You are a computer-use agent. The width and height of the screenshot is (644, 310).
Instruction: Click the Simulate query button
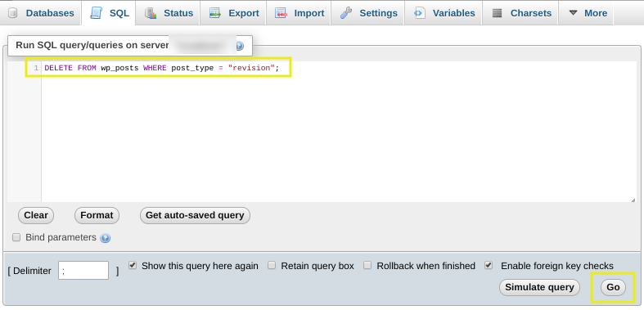coord(539,287)
